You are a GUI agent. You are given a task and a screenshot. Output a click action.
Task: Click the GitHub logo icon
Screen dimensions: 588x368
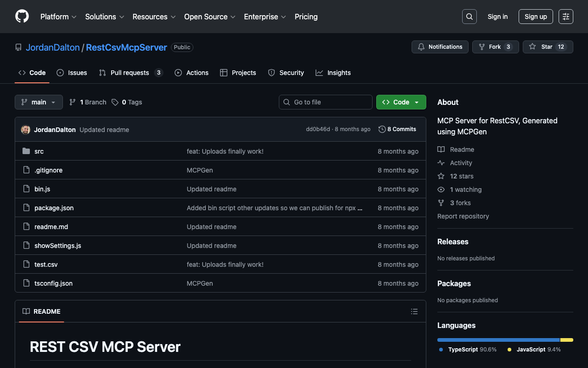pos(22,17)
